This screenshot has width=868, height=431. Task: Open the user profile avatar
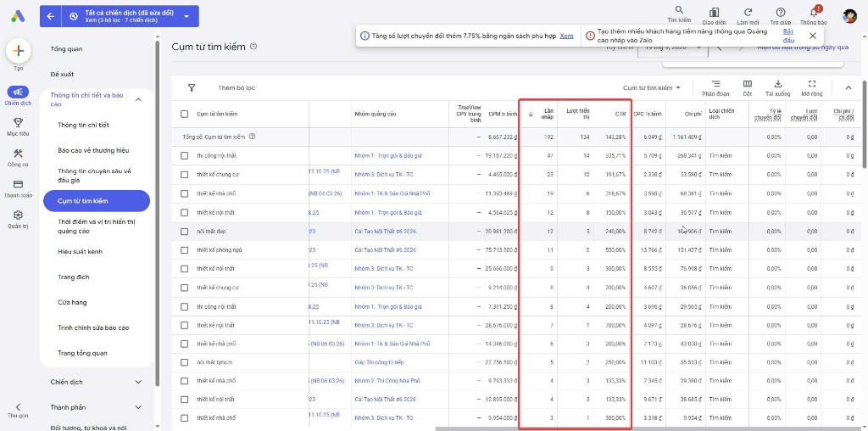pos(849,16)
